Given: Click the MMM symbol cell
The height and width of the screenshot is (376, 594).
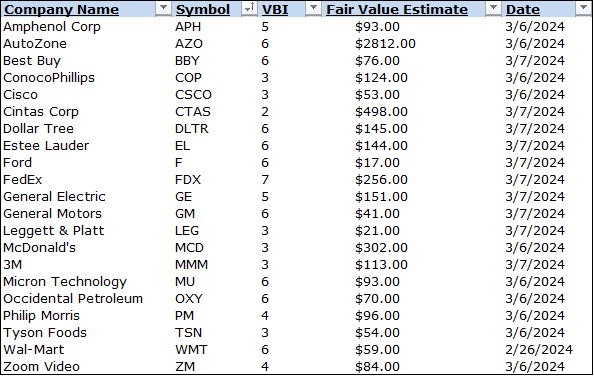Looking at the screenshot, I should pos(191,265).
